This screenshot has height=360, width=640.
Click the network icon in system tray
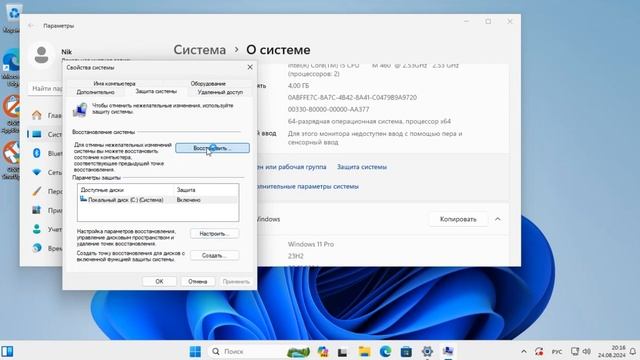575,351
